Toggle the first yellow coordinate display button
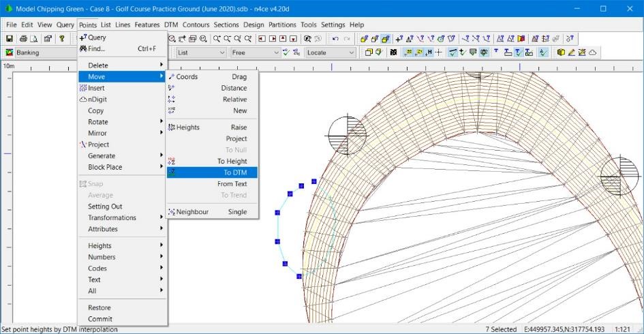This screenshot has height=334, width=644. tap(408, 52)
